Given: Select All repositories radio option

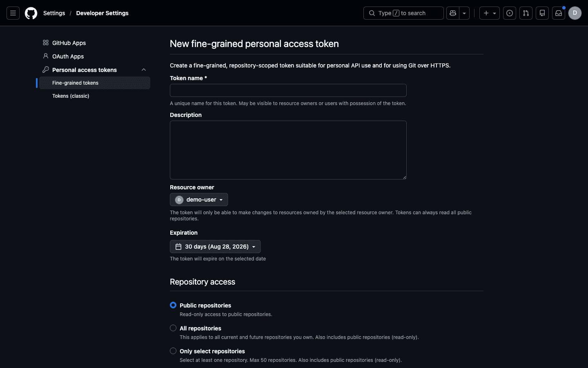Looking at the screenshot, I should tap(173, 328).
